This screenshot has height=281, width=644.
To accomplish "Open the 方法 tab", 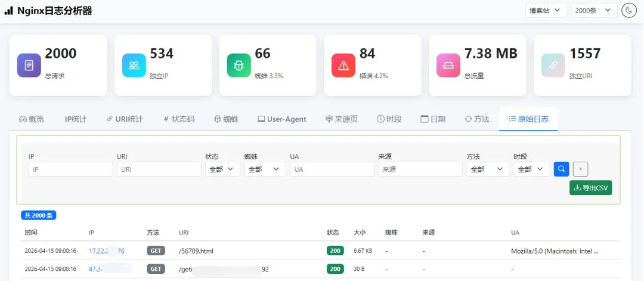I will coord(477,119).
